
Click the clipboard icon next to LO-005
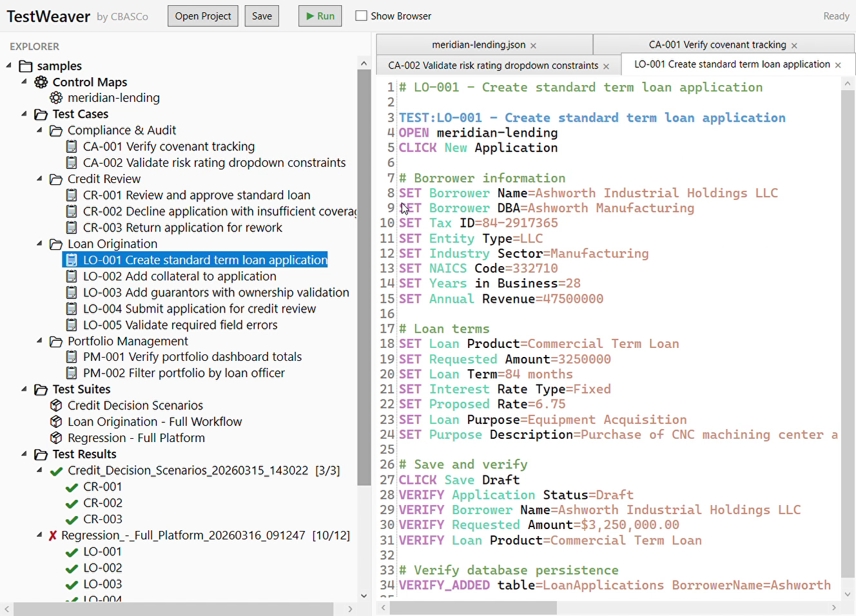tap(71, 325)
